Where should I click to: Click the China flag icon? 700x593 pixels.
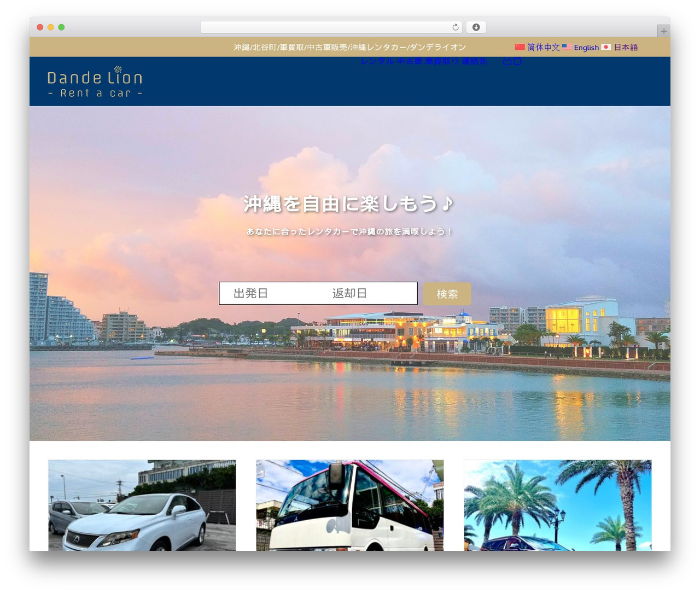pyautogui.click(x=520, y=47)
